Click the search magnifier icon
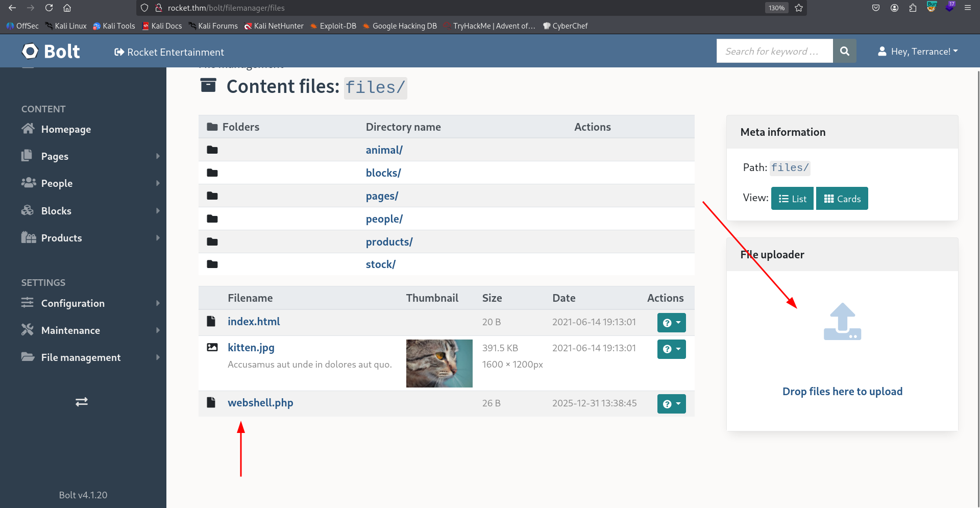This screenshot has width=980, height=508. [x=844, y=51]
